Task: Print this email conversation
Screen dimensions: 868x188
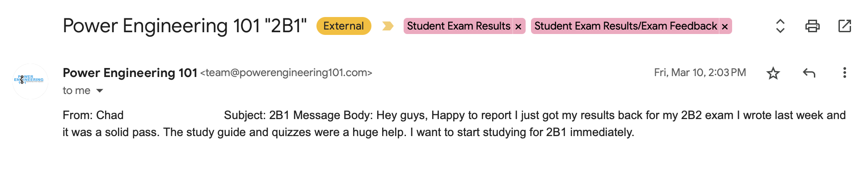Action: click(x=812, y=26)
